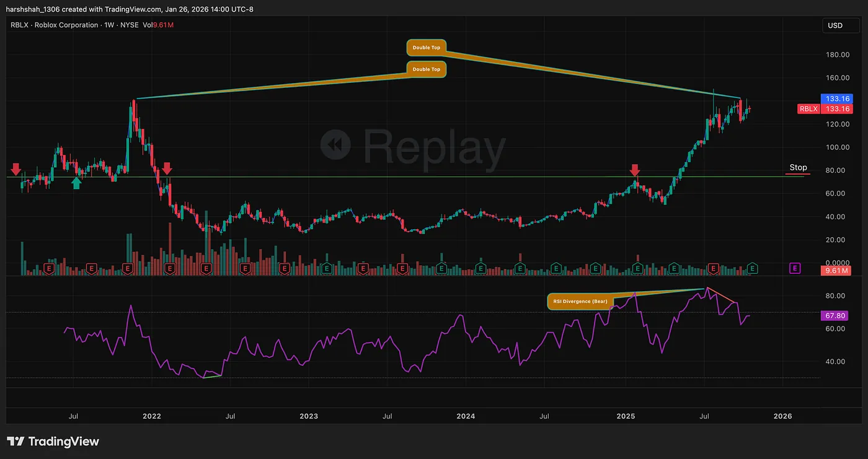This screenshot has height=459, width=868.
Task: Click the 2026 time axis label
Action: [783, 416]
